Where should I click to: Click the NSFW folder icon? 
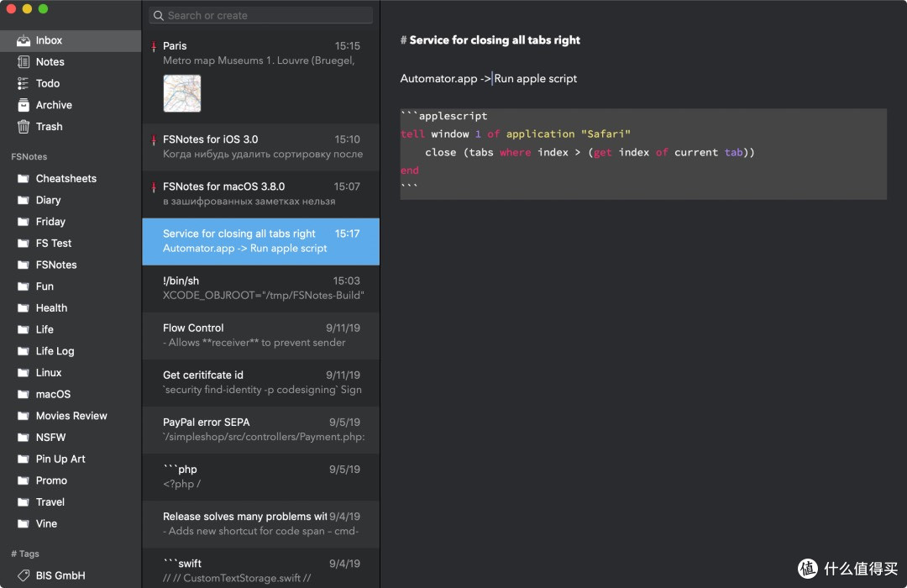[24, 437]
